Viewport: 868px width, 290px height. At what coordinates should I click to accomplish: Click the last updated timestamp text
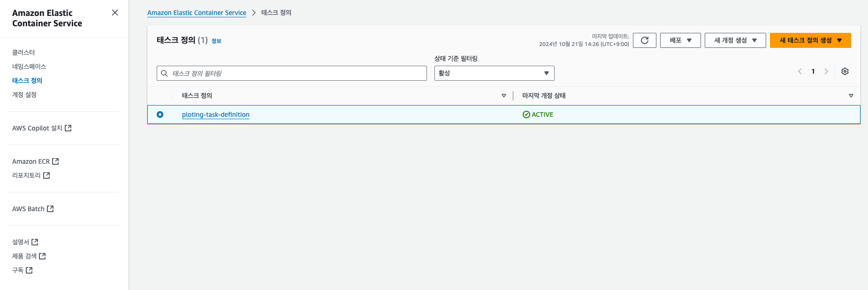point(584,44)
